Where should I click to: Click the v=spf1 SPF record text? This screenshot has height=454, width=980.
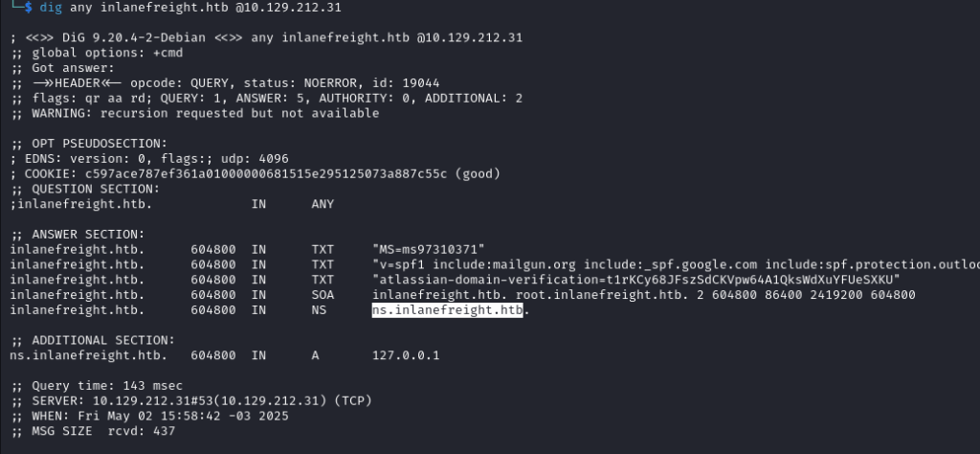click(x=676, y=264)
